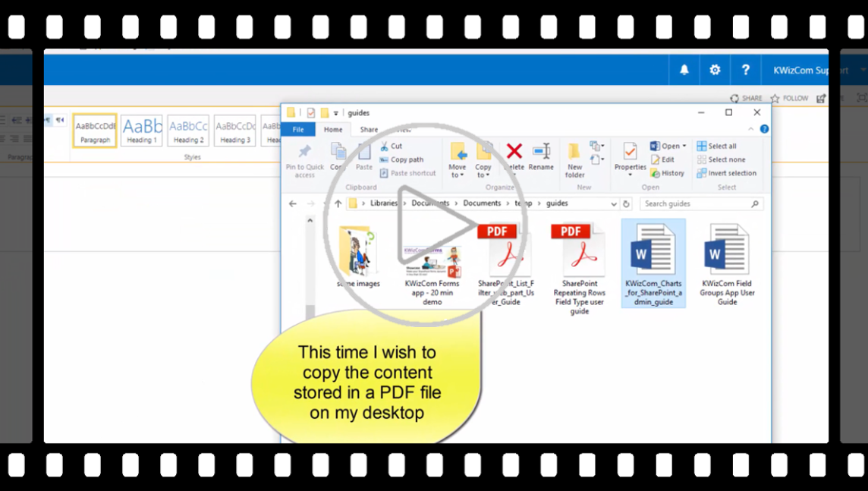This screenshot has width=868, height=491.
Task: Show file History in the Open group
Action: (668, 173)
